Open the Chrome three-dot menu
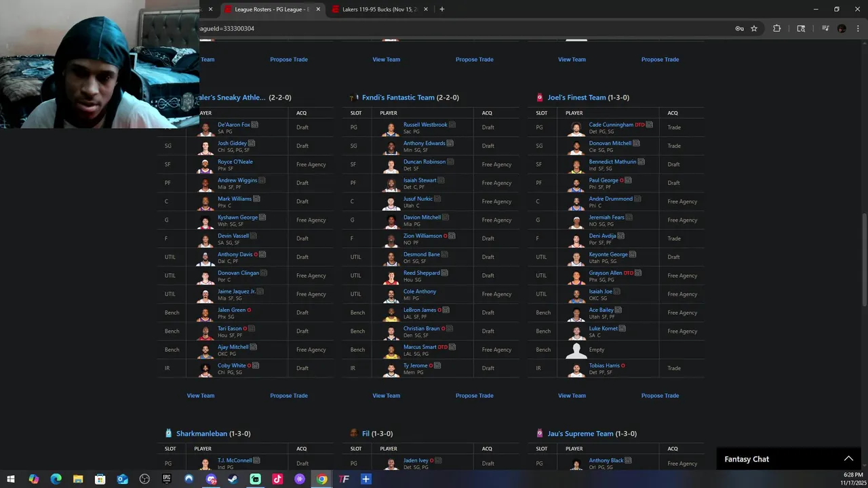 (x=858, y=28)
